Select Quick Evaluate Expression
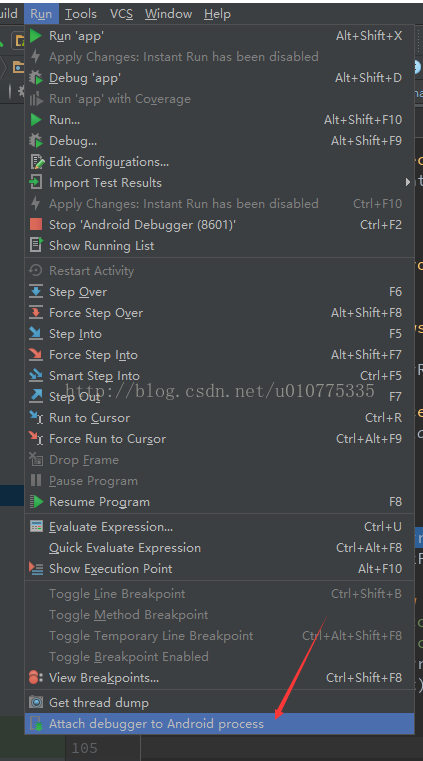 point(219,547)
